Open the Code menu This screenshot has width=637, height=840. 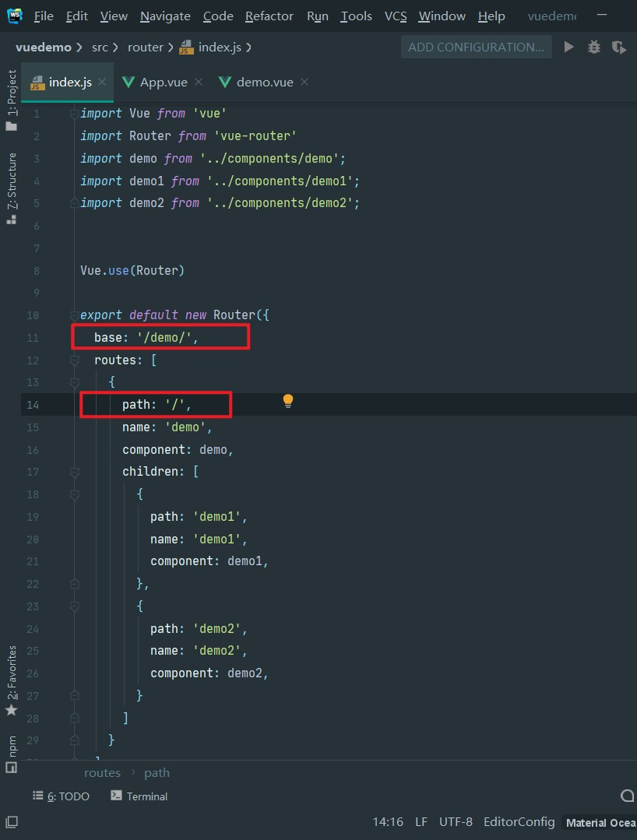218,16
